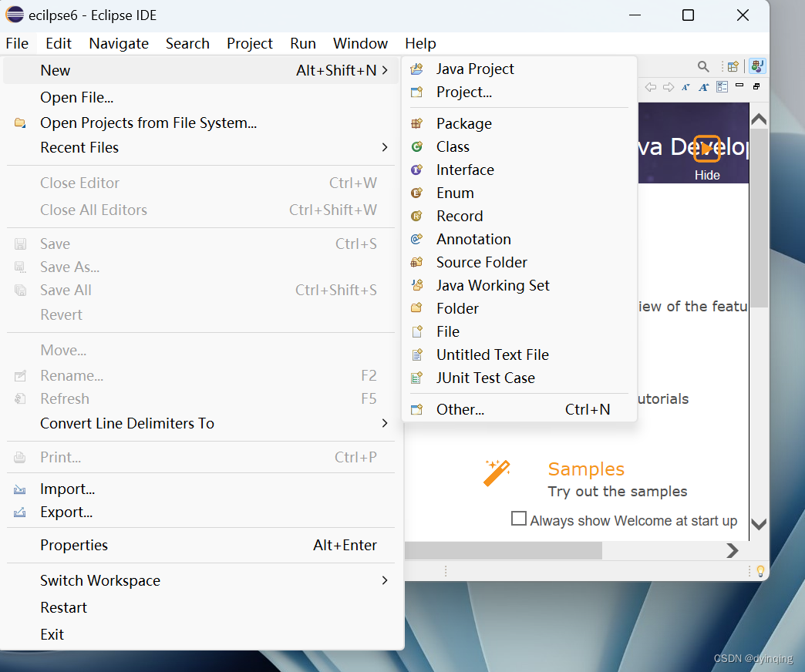Viewport: 805px width, 672px height.
Task: Open the Other... new wizard entry
Action: [x=519, y=409]
